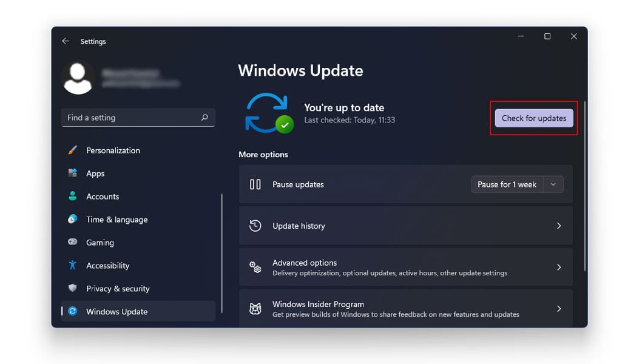Click the Accounts person icon
642x364 pixels.
(x=72, y=196)
